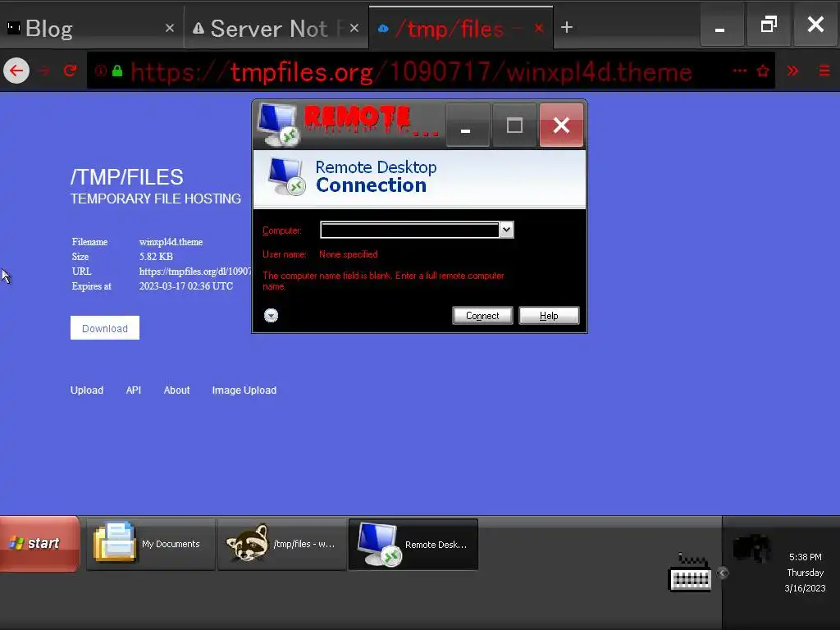Close the Blog tab
This screenshot has width=840, height=630.
[x=170, y=28]
